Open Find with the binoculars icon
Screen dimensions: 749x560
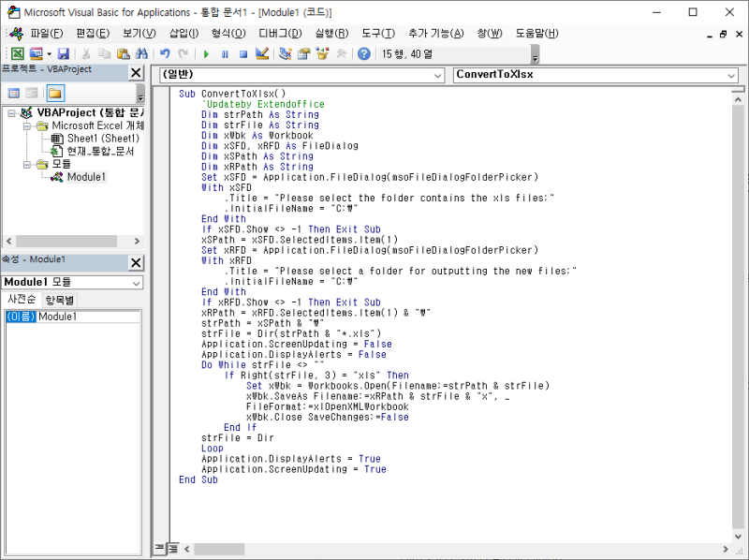pyautogui.click(x=141, y=54)
